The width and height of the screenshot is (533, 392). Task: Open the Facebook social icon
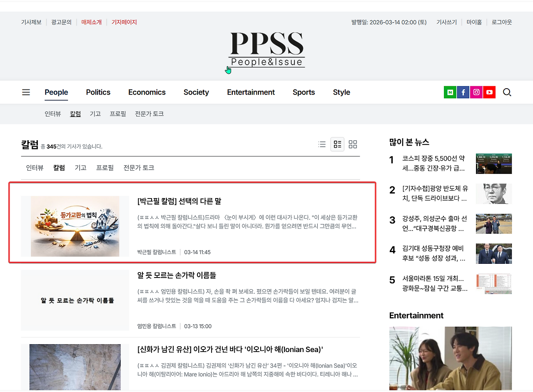pyautogui.click(x=463, y=92)
